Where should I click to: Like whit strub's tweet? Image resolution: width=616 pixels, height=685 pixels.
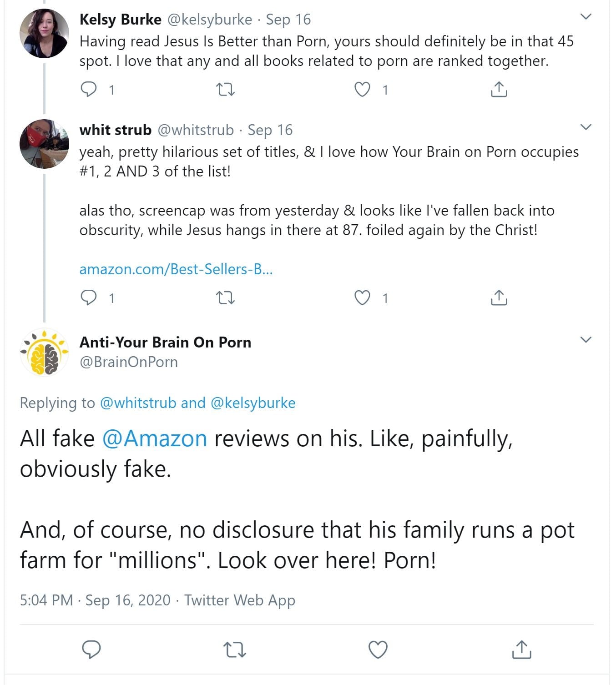[362, 297]
